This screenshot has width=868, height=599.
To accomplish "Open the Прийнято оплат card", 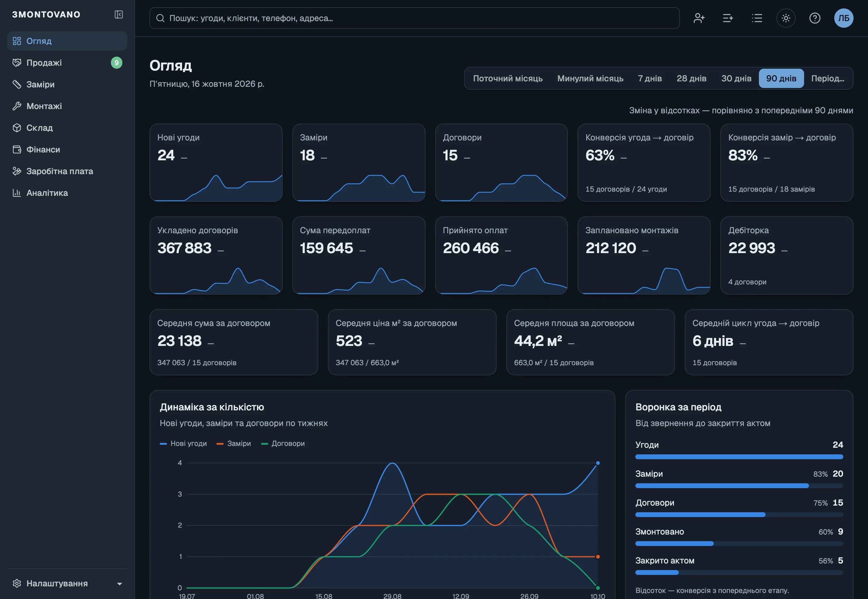I will point(501,255).
